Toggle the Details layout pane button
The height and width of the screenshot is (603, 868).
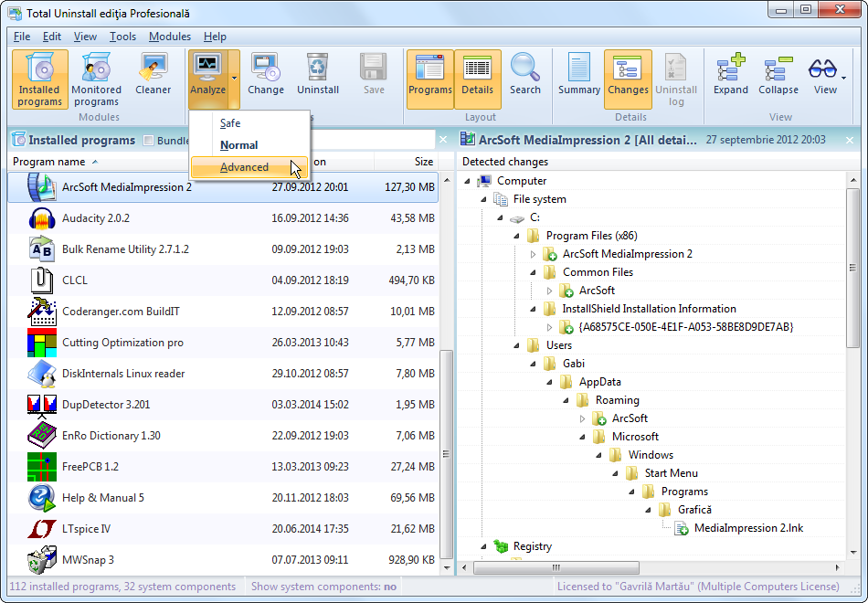coord(477,79)
